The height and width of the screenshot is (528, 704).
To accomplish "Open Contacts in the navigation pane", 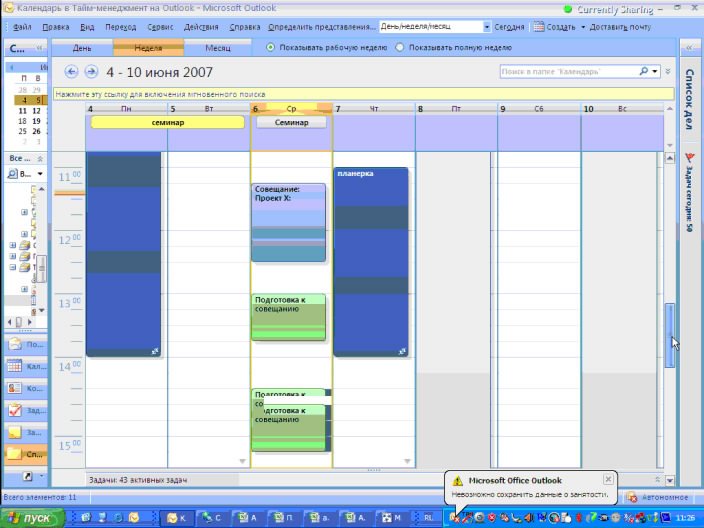I will click(24, 388).
